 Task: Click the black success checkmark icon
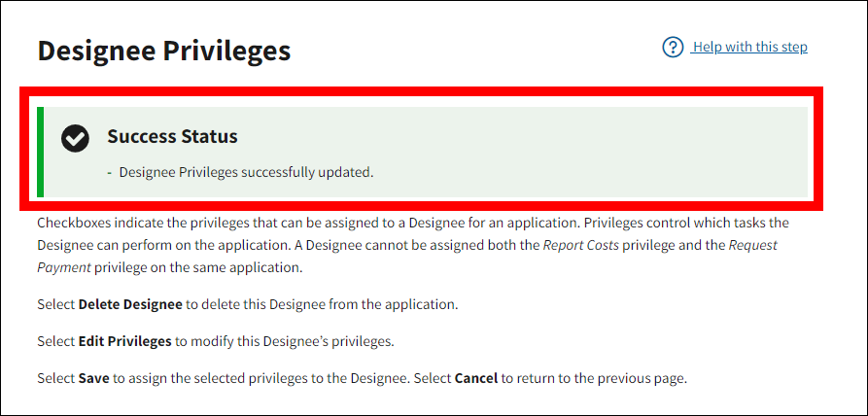click(75, 138)
